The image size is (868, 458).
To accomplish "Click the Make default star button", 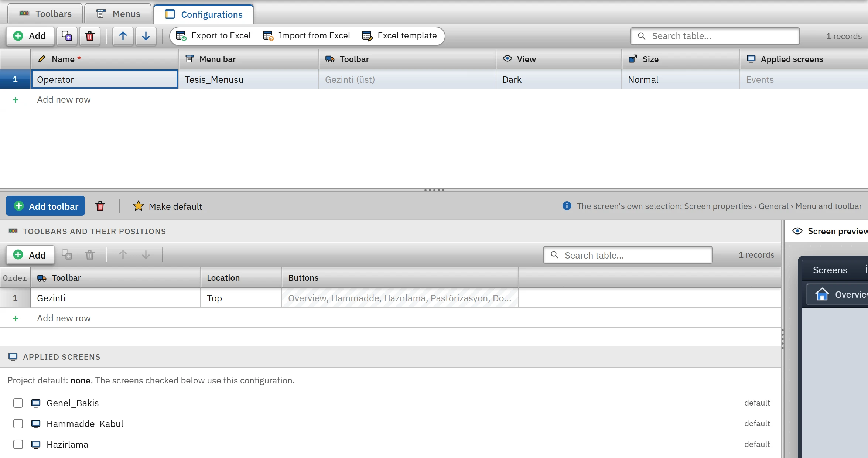I will click(168, 206).
